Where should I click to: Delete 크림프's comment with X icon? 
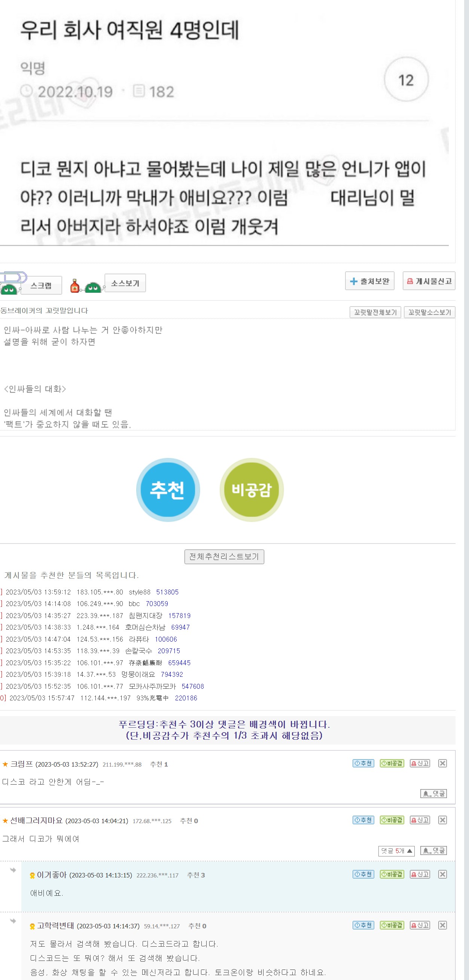pos(442,763)
